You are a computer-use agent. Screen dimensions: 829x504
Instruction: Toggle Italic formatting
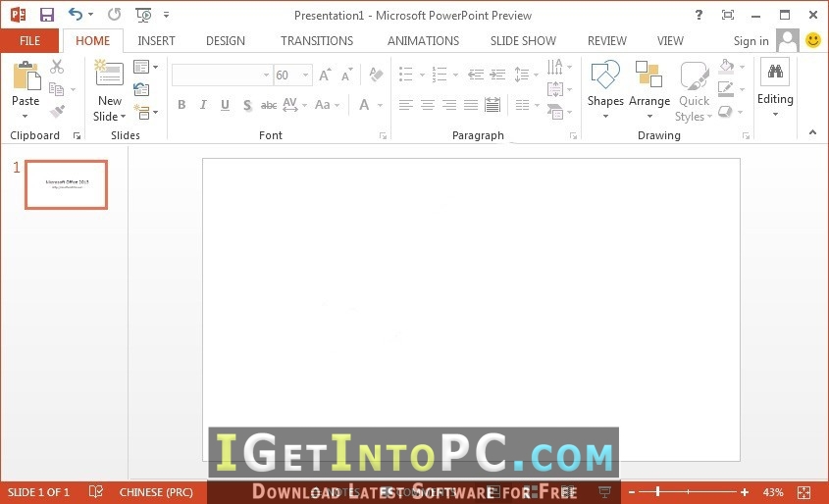[203, 105]
